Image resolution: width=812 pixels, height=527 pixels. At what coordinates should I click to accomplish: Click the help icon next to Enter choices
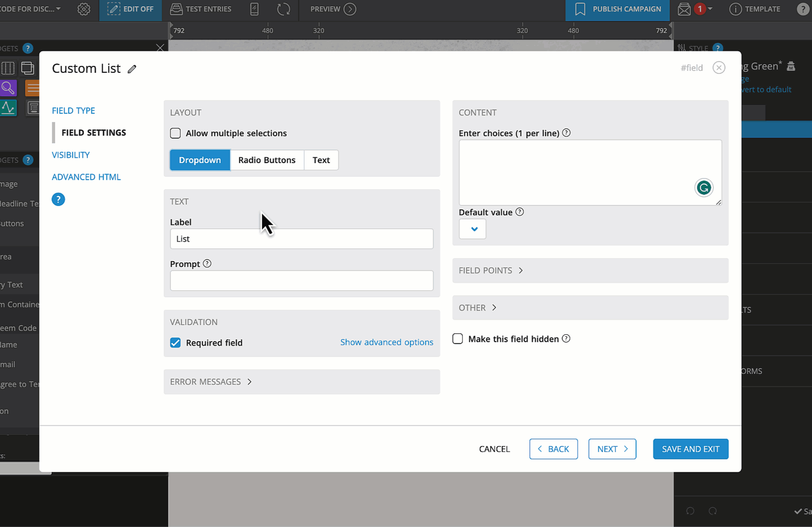point(566,132)
